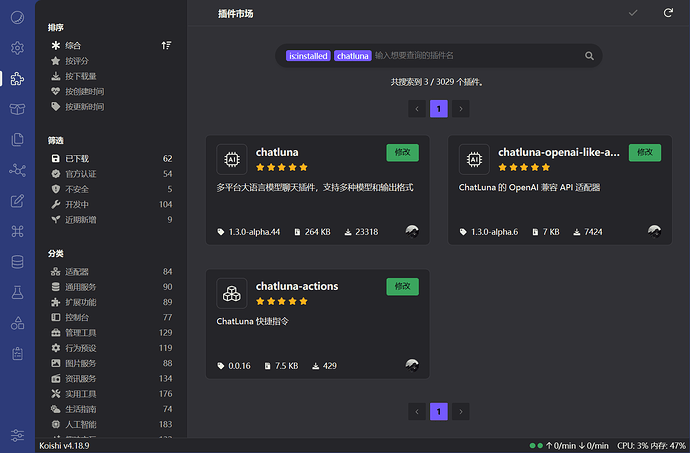Click 修改 button on chatluna-actions card
690x453 pixels.
click(402, 287)
